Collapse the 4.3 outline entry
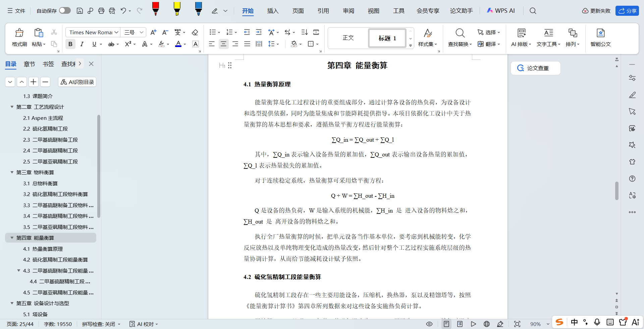Screen dimensions: 644x329 [19, 271]
